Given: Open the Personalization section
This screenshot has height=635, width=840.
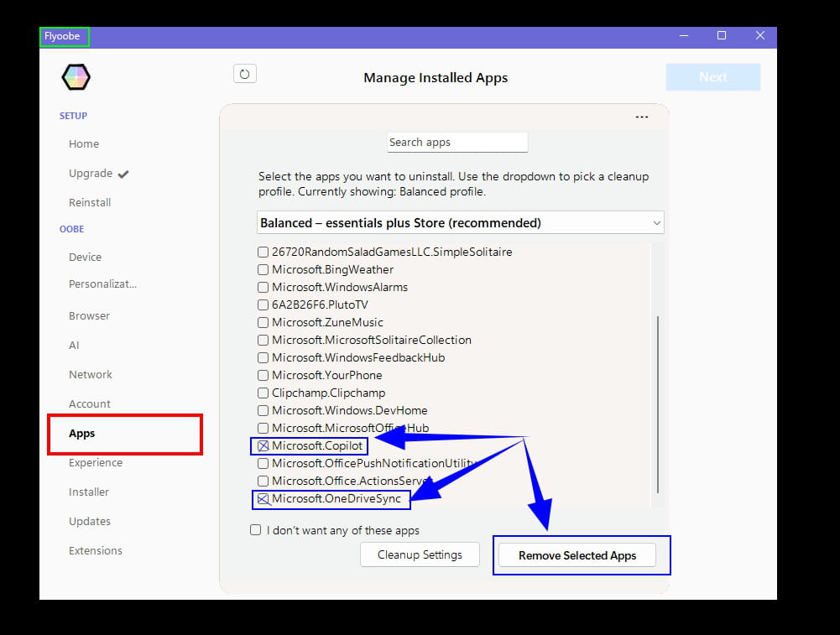Looking at the screenshot, I should pos(102,284).
